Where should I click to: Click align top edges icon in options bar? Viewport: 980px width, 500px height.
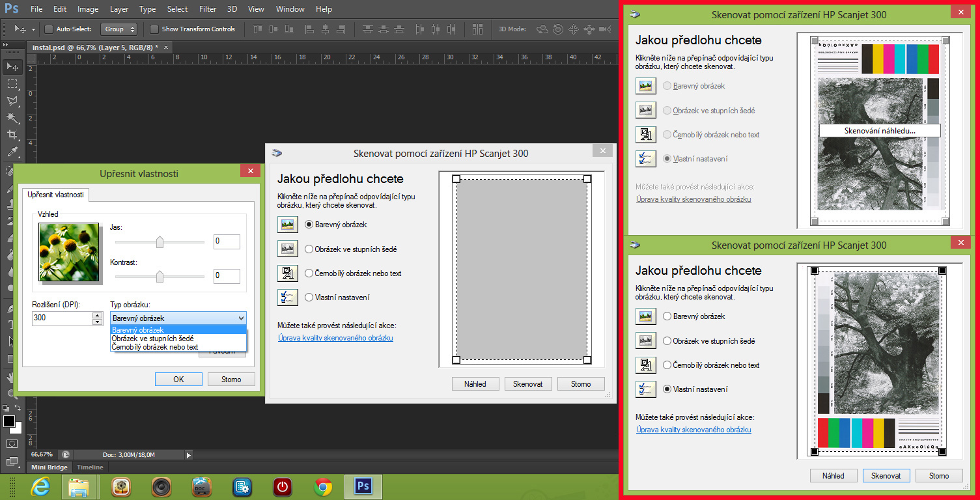pos(258,29)
